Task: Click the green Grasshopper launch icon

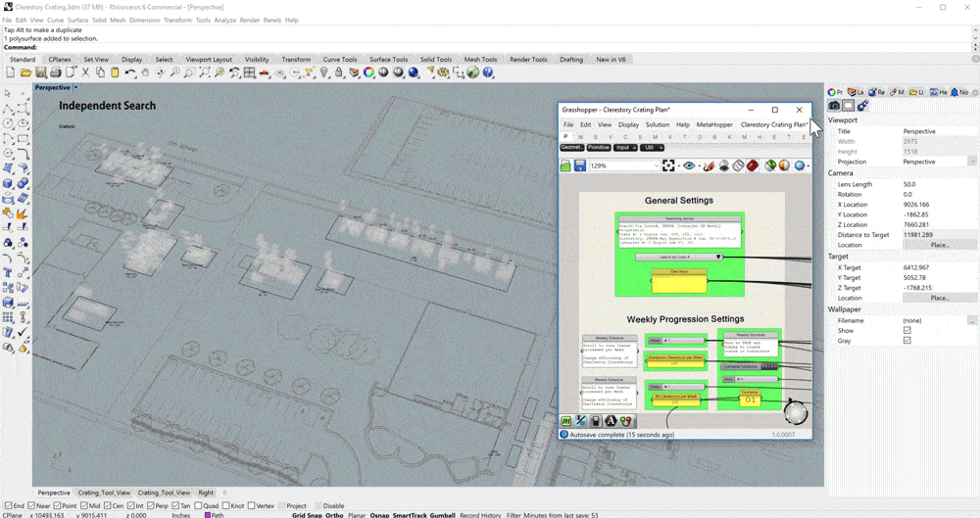Action: (473, 72)
